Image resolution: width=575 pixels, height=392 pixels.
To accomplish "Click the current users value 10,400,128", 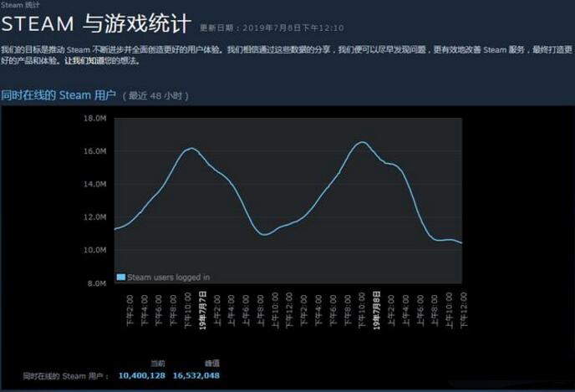I will click(142, 376).
